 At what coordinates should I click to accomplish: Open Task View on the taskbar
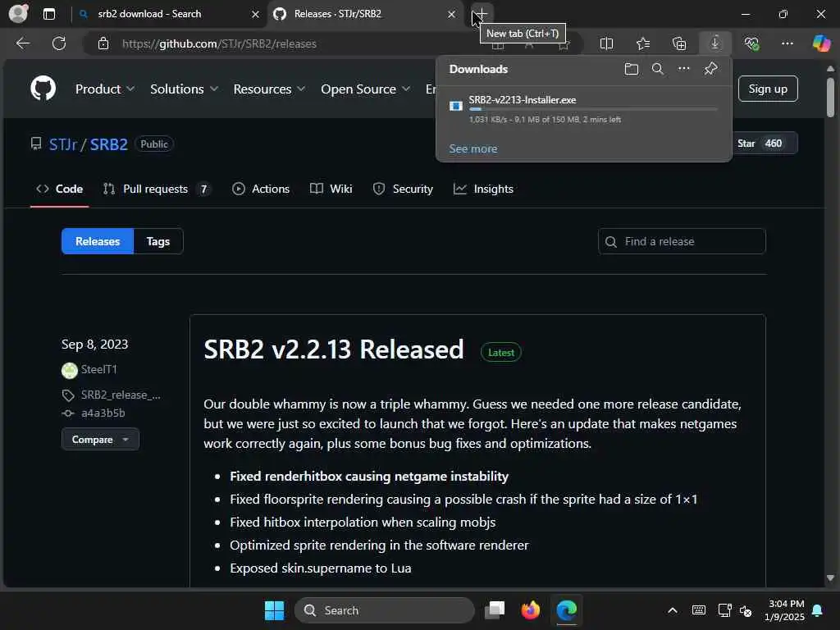[x=495, y=610]
